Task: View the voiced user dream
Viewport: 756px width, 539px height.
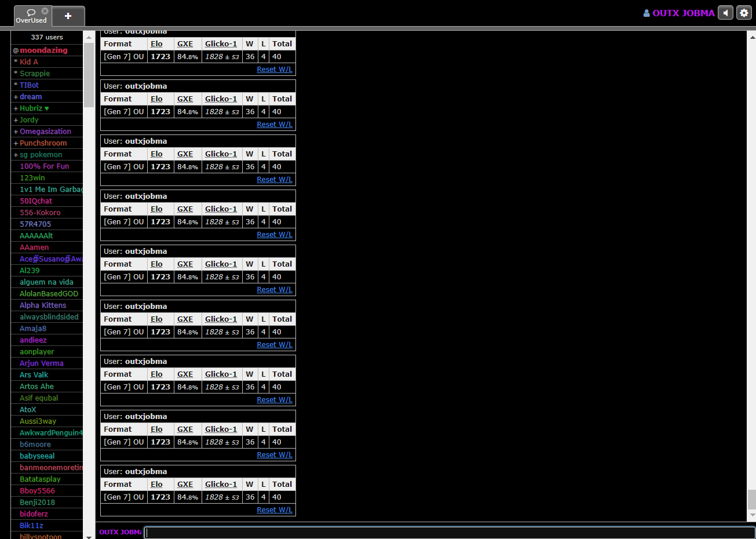Action: pyautogui.click(x=47, y=97)
